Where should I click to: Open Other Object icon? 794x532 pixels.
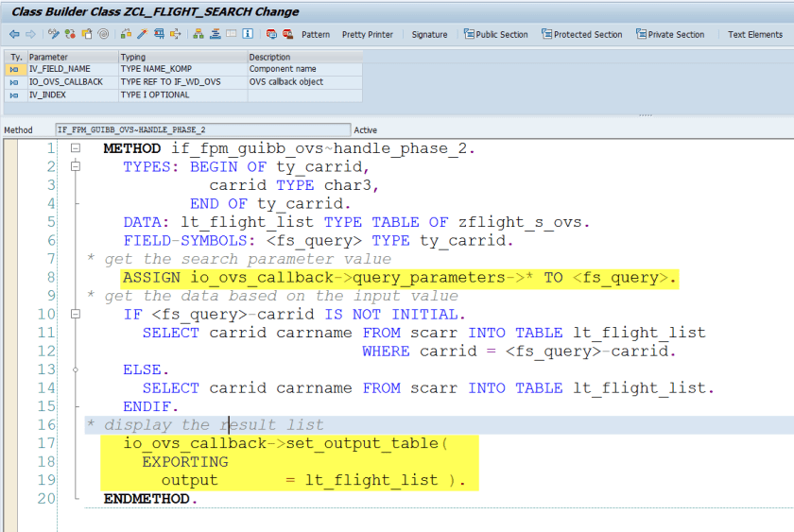87,34
